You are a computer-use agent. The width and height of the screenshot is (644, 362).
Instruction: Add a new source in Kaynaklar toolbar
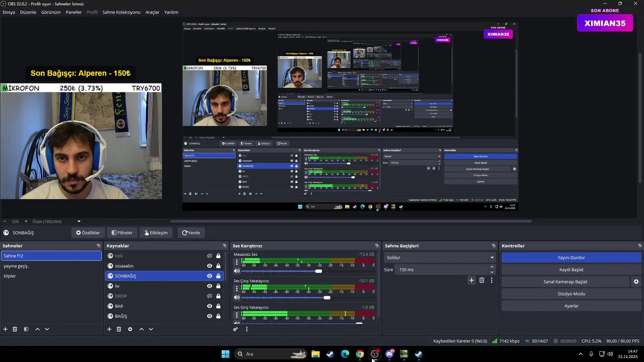tap(109, 329)
